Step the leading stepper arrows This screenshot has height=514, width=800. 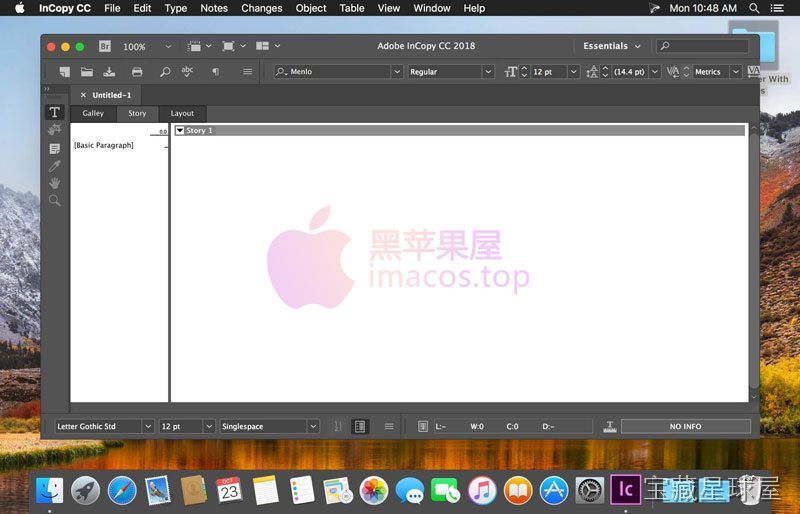click(605, 72)
